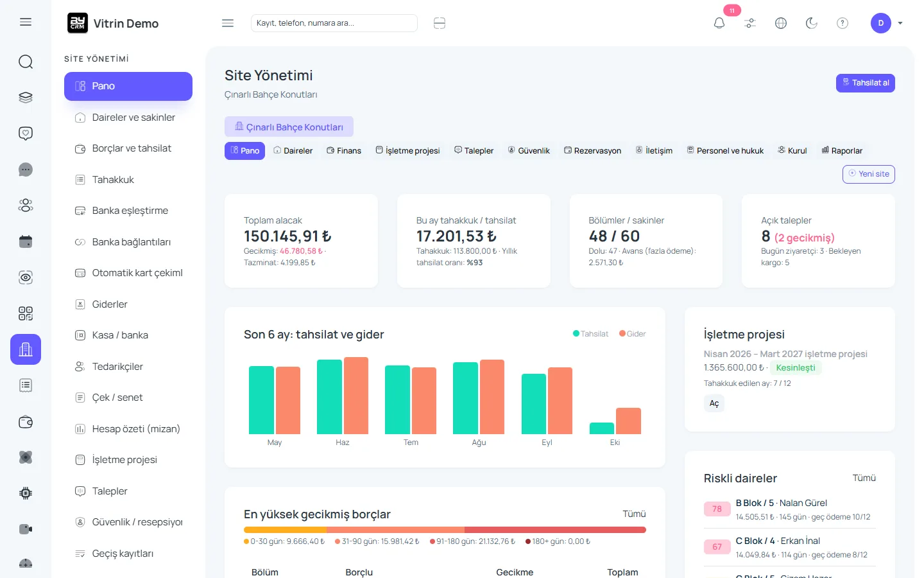
Task: Open the people group icon in left rail
Action: point(26,206)
